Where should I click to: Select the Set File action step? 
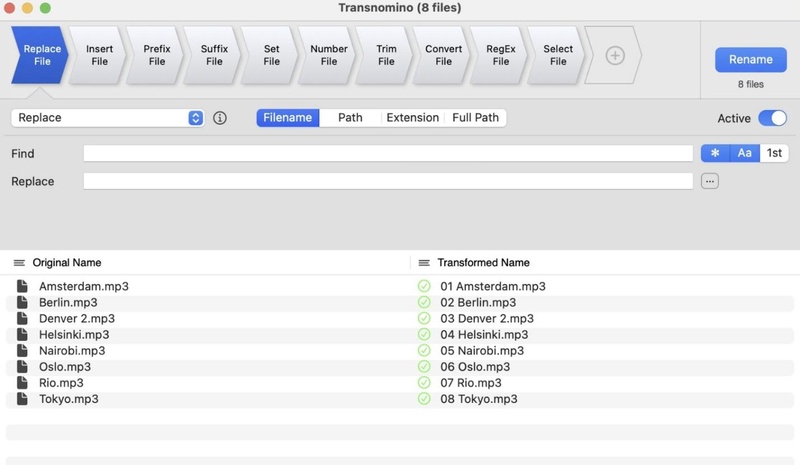pos(271,55)
